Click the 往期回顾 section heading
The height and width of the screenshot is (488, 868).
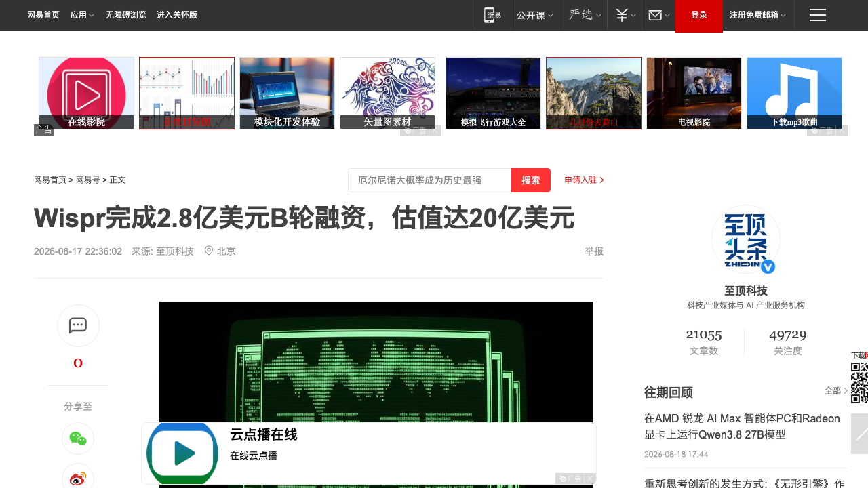[x=669, y=392]
